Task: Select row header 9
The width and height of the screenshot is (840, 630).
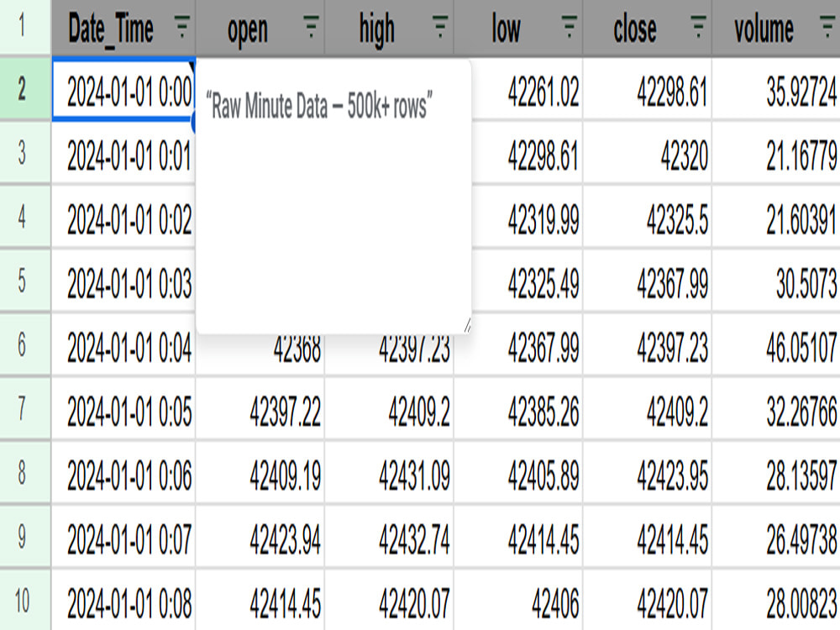Action: (x=25, y=536)
